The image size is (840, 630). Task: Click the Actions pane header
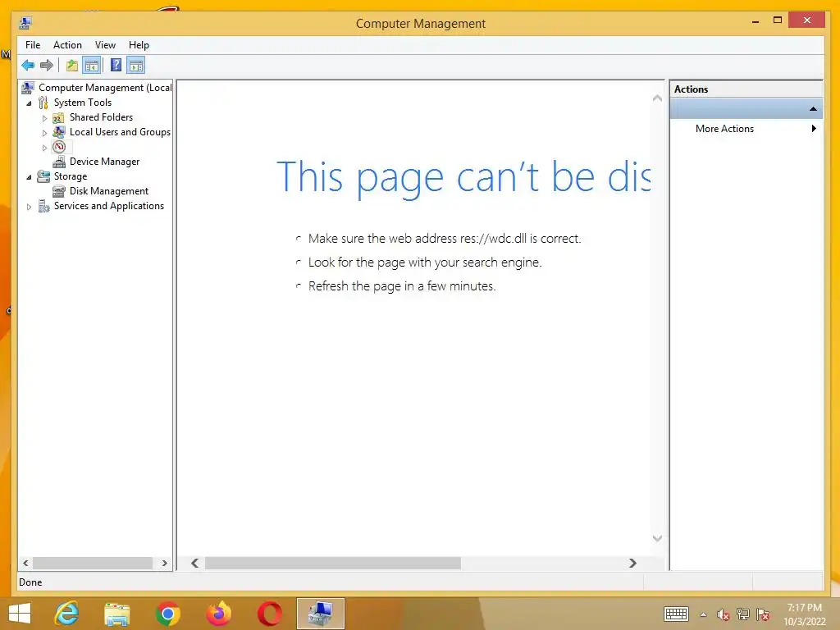(x=746, y=89)
